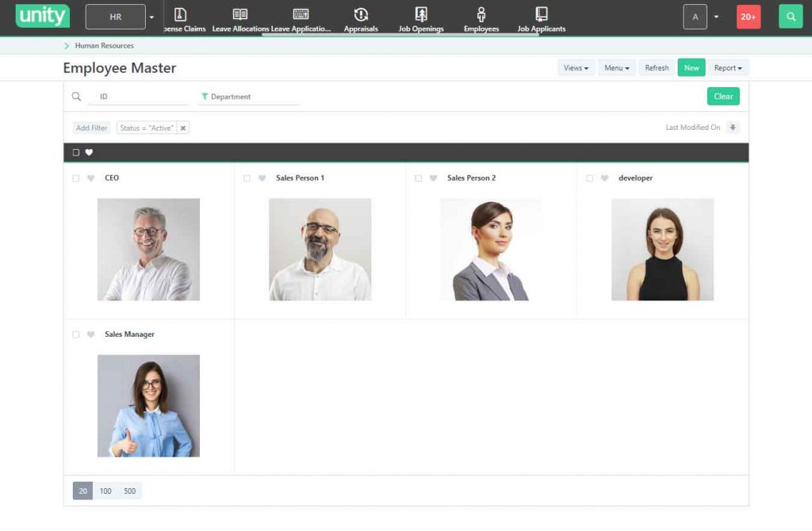Image resolution: width=812 pixels, height=531 pixels.
Task: Open Job Openings
Action: point(420,14)
